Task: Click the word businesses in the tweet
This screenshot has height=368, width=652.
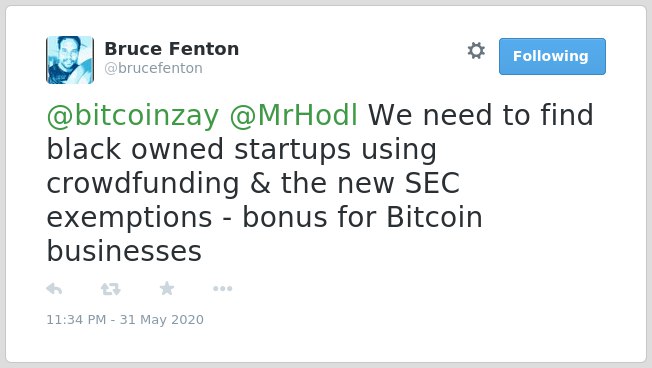Action: 124,251
